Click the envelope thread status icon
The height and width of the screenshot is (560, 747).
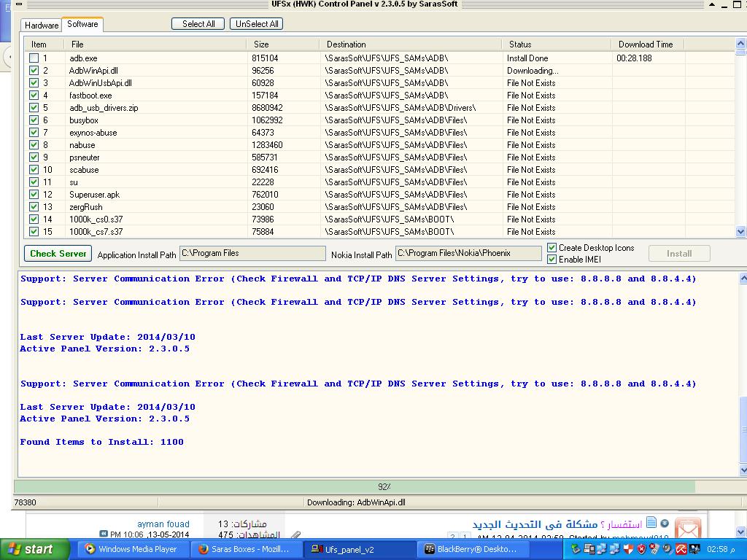pyautogui.click(x=688, y=529)
